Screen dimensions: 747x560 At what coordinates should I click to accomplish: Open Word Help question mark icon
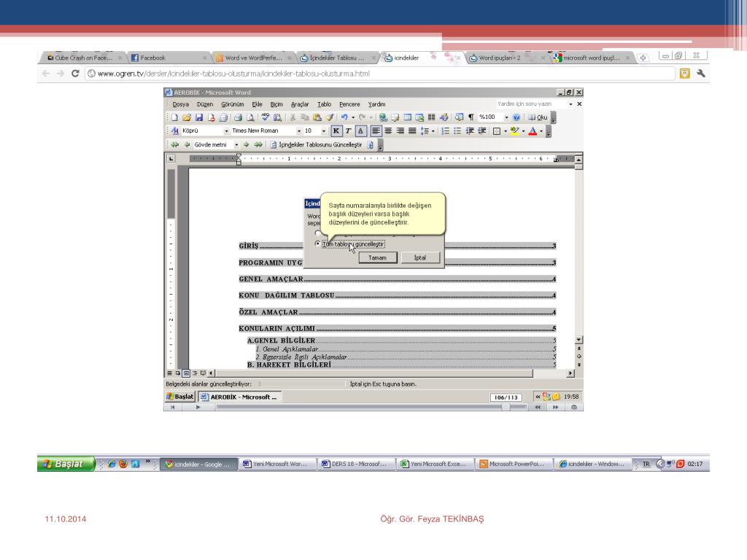(x=516, y=117)
